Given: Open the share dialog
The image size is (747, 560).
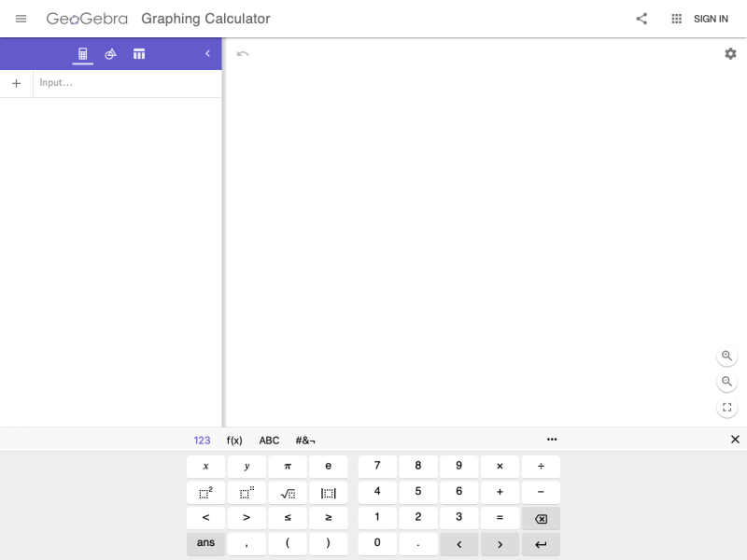Looking at the screenshot, I should pyautogui.click(x=641, y=19).
